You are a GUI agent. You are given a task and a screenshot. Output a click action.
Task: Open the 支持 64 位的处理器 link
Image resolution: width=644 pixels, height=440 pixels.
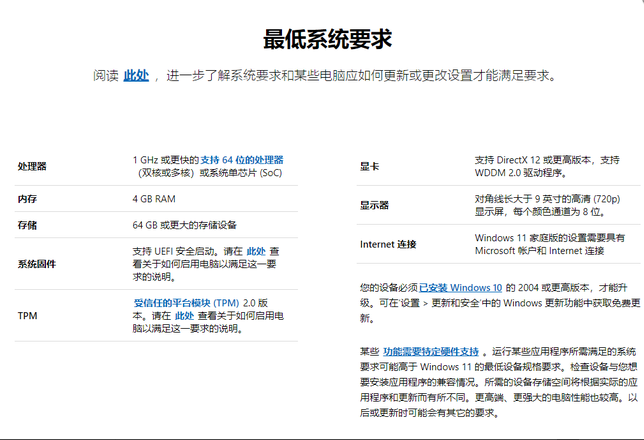[241, 160]
